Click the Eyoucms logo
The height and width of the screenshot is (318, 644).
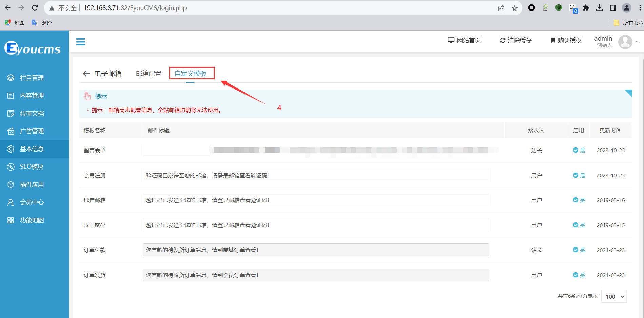[33, 48]
